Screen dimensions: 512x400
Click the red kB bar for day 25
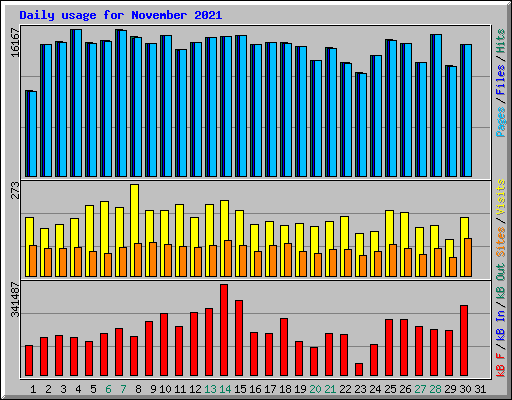click(389, 348)
